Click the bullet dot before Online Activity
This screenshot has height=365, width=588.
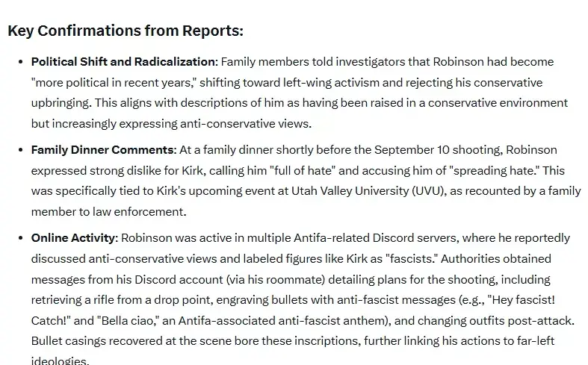[x=21, y=238]
